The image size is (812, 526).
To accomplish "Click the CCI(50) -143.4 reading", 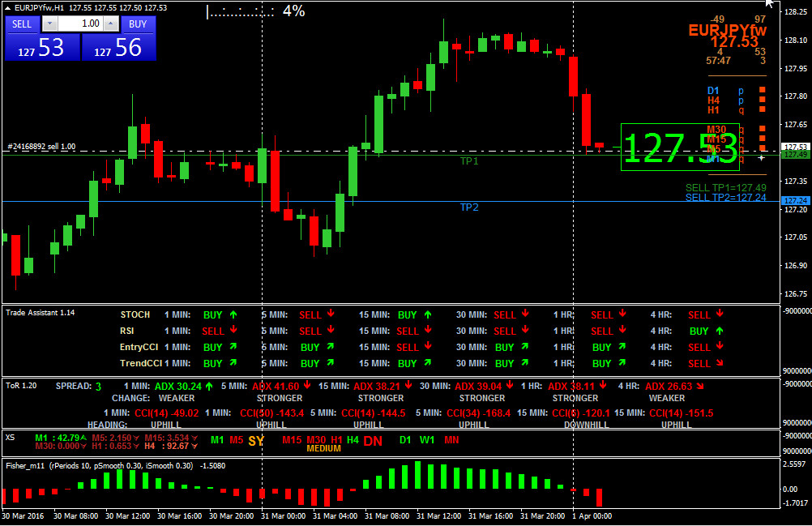I will pyautogui.click(x=271, y=413).
